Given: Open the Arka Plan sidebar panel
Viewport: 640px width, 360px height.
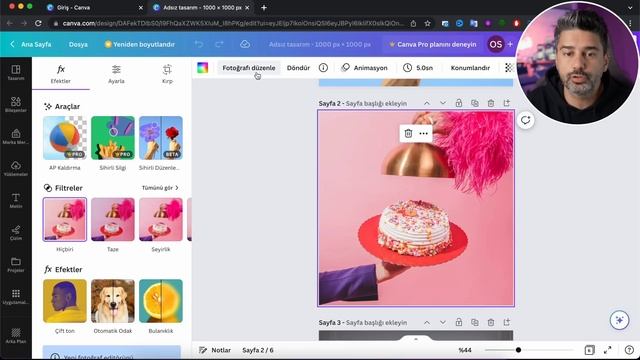Looking at the screenshot, I should pyautogui.click(x=16, y=336).
